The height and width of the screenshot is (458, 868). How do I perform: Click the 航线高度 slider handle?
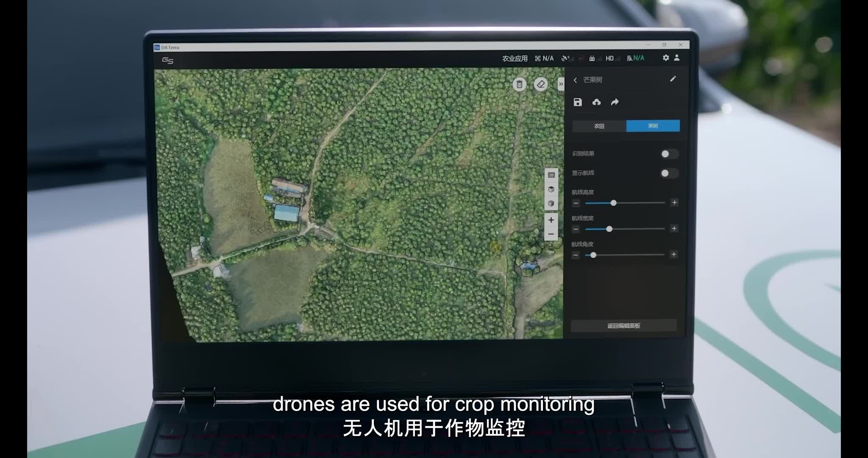coord(613,203)
